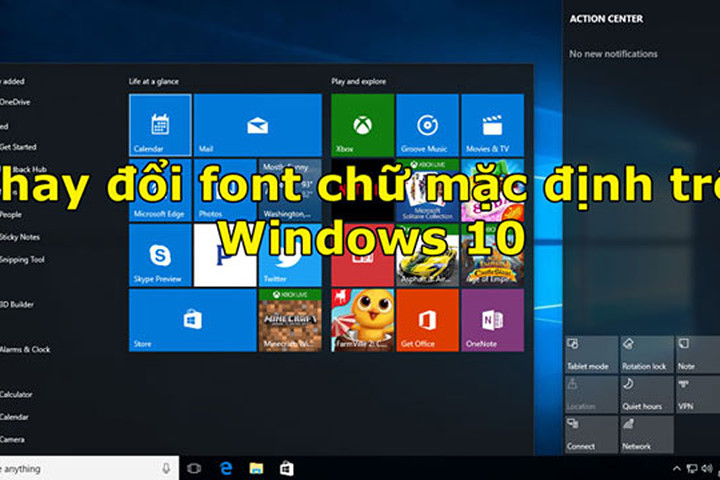Launch Microsoft Edge tile

160,190
